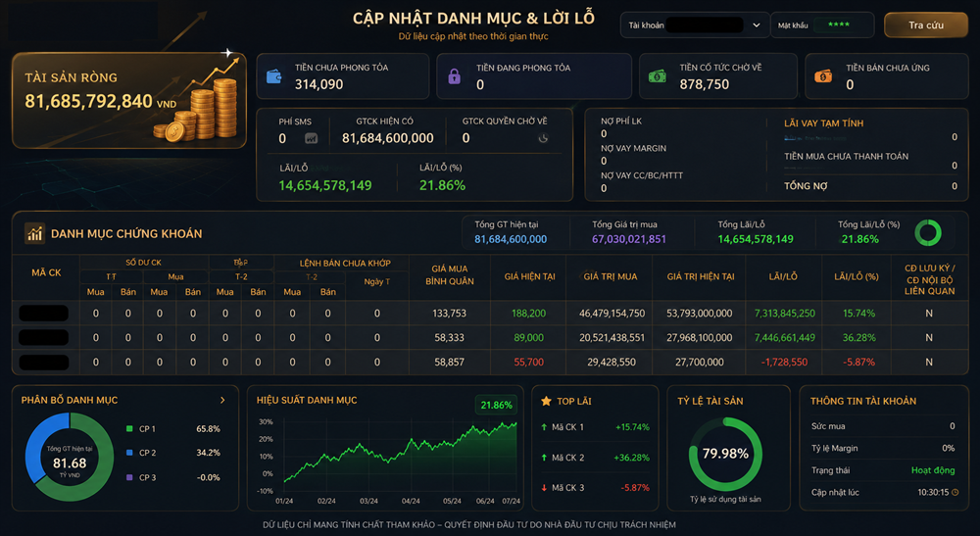Viewport: 980px width, 536px height.
Task: Expand the Phân bổ danh mục panel chevron
Action: [222, 400]
